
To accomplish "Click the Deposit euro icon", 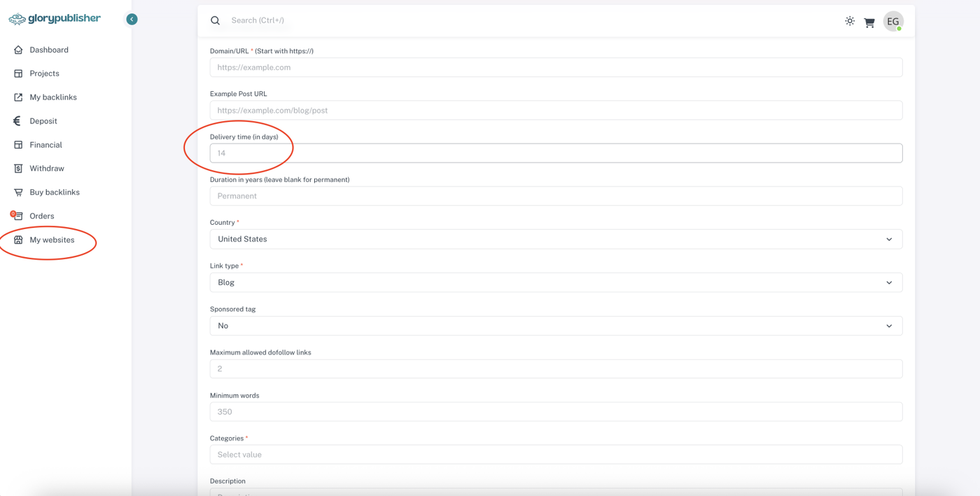I will 18,121.
